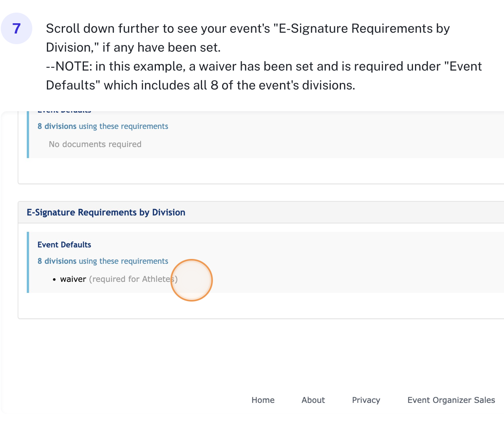Click blue left border beside waiver block
This screenshot has width=504, height=421.
(x=28, y=262)
